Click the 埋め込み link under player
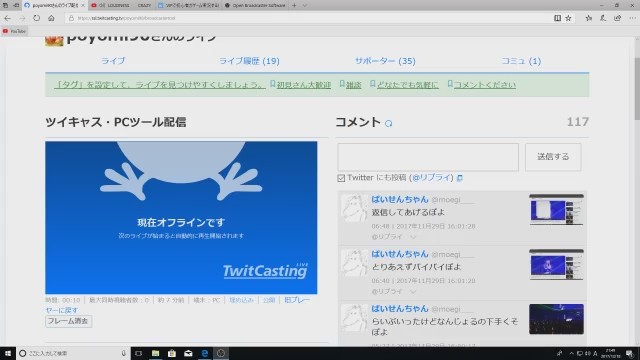Viewport: 640px width, 360px height. click(x=241, y=300)
